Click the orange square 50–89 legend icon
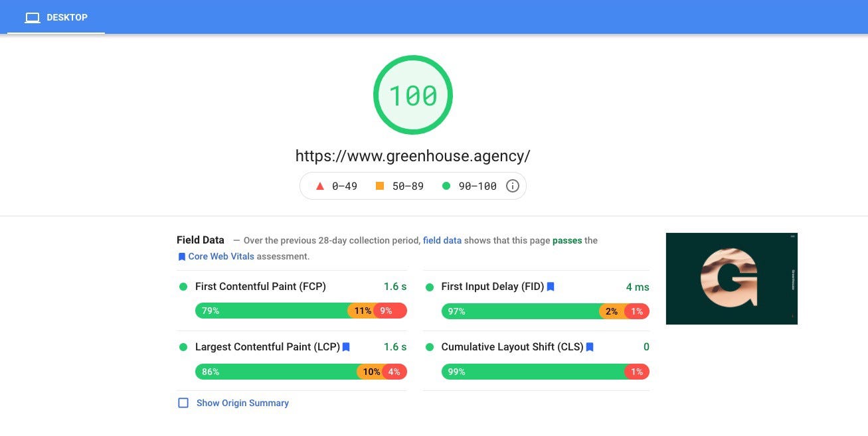The height and width of the screenshot is (436, 868). (x=380, y=186)
